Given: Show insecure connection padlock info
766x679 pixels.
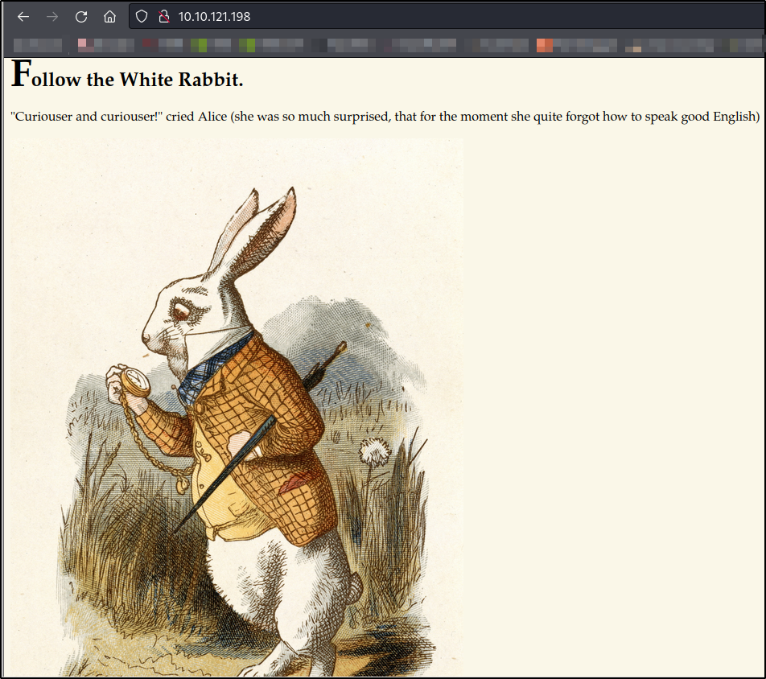Looking at the screenshot, I should [164, 17].
